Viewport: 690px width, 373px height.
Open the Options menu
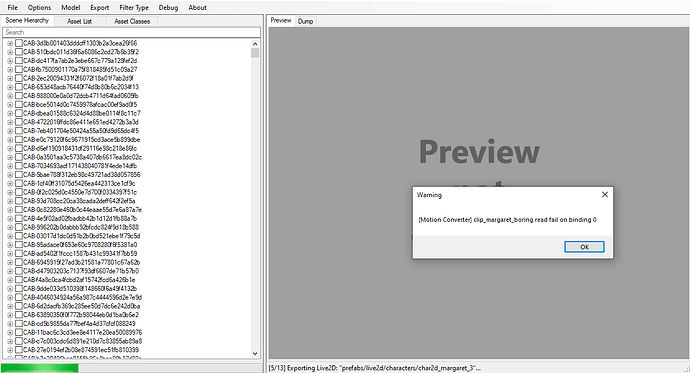pyautogui.click(x=39, y=7)
